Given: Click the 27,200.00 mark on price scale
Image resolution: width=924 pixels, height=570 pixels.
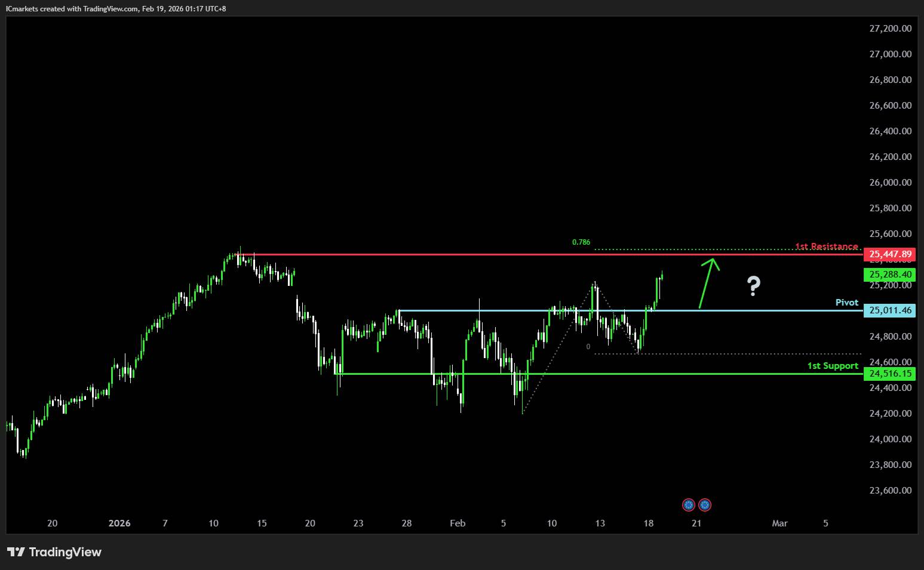Looking at the screenshot, I should point(890,29).
